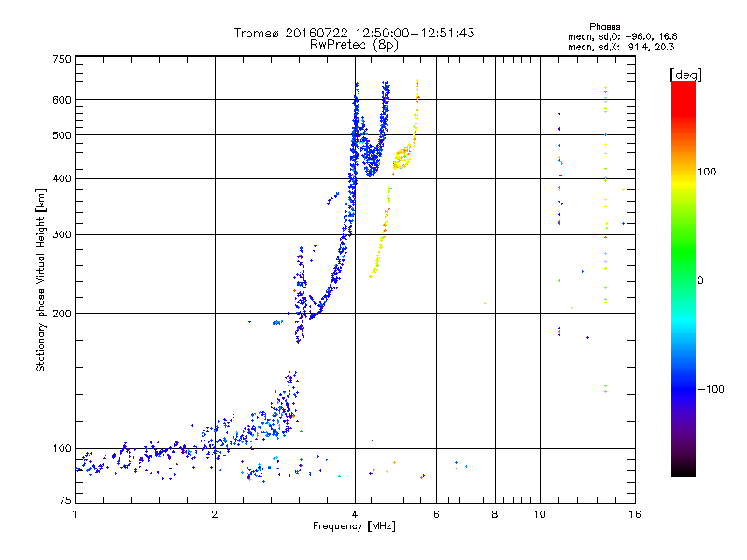
Task: Click x-axis tick label "1"
Action: click(x=75, y=514)
